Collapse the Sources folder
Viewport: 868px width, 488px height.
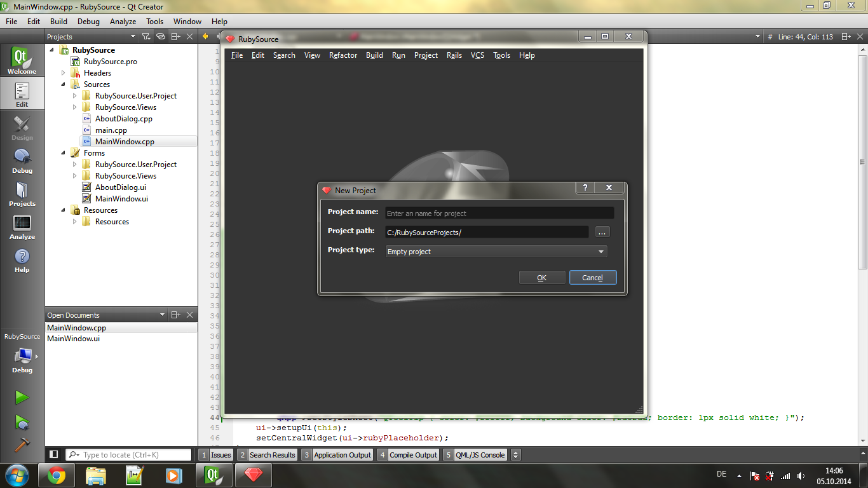click(63, 85)
